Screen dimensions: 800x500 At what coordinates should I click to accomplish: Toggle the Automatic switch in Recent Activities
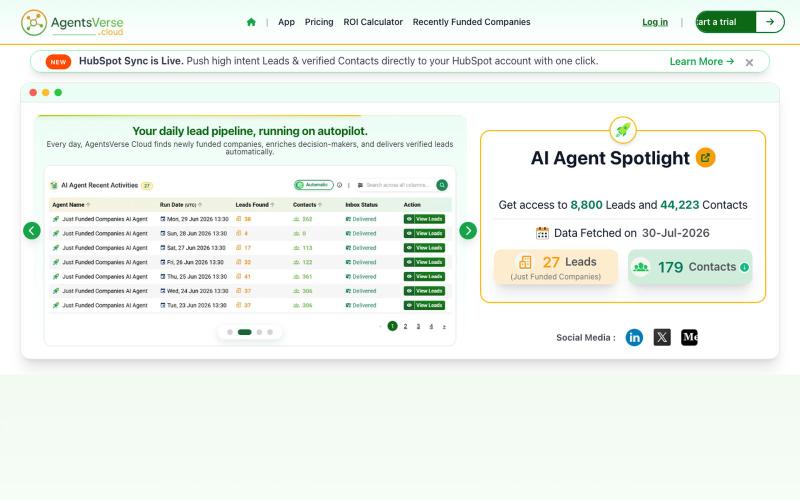(314, 185)
